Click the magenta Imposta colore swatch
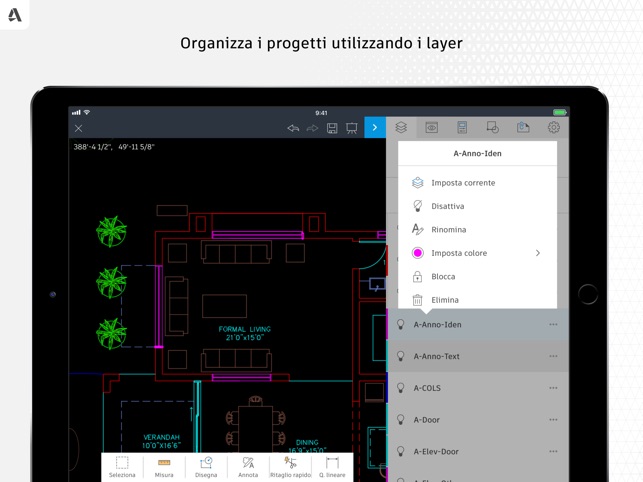 (x=417, y=253)
